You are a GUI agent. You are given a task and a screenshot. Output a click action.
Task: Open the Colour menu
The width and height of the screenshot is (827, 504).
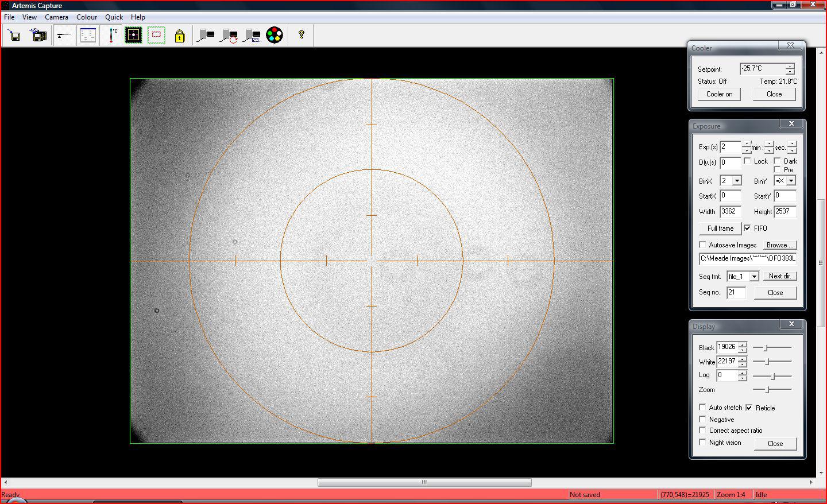click(x=87, y=17)
